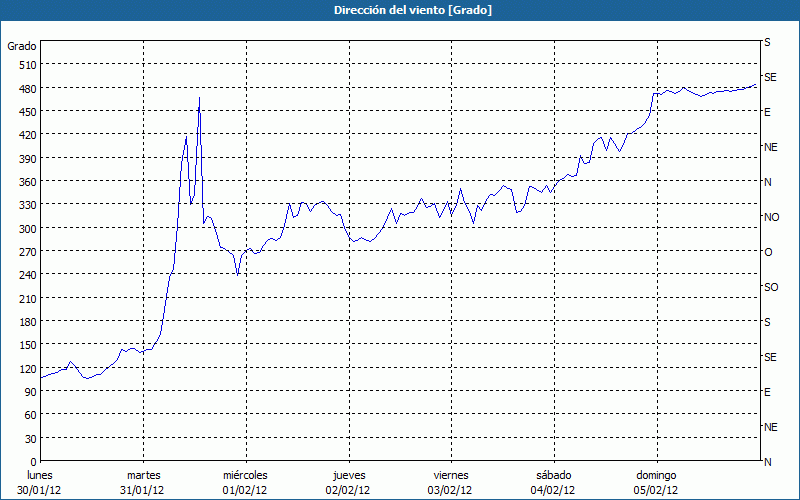This screenshot has width=800, height=500.
Task: Select the 'martes 31/01/12' date label
Action: 143,482
